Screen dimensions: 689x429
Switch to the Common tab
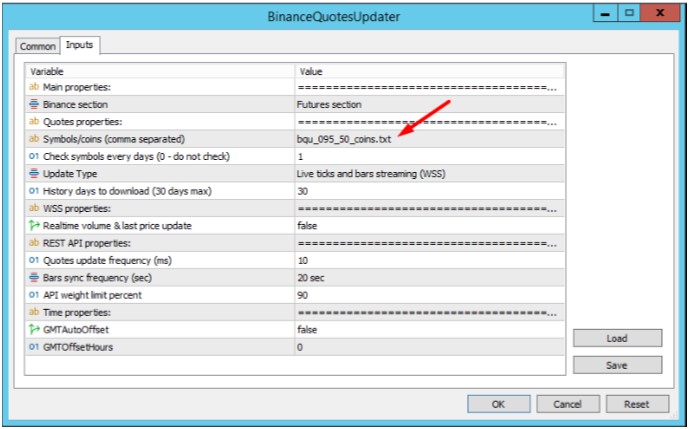click(38, 46)
